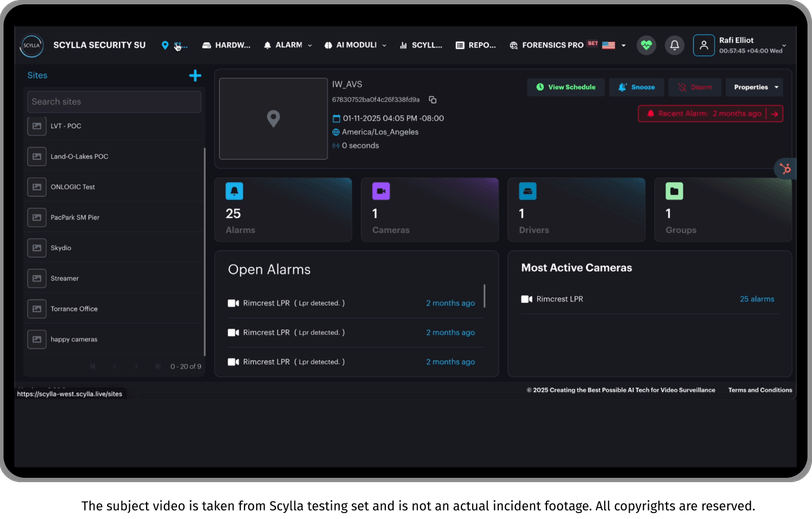Select the Torrance Office site
Image resolution: width=812 pixels, height=519 pixels.
click(x=114, y=309)
